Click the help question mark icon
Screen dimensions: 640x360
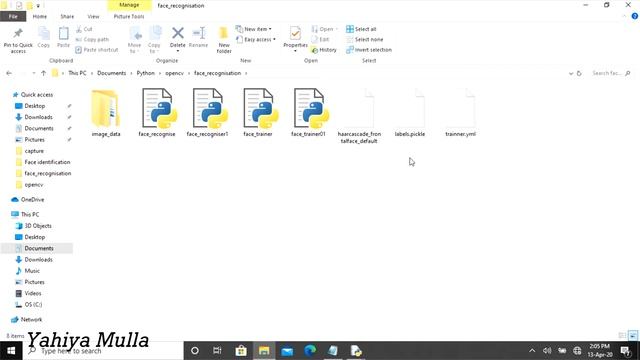pyautogui.click(x=635, y=16)
